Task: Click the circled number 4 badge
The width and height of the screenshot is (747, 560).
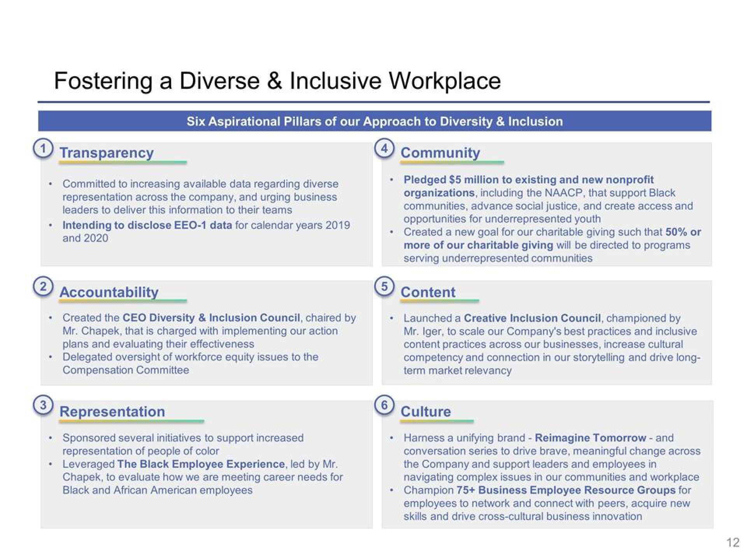Action: 384,149
